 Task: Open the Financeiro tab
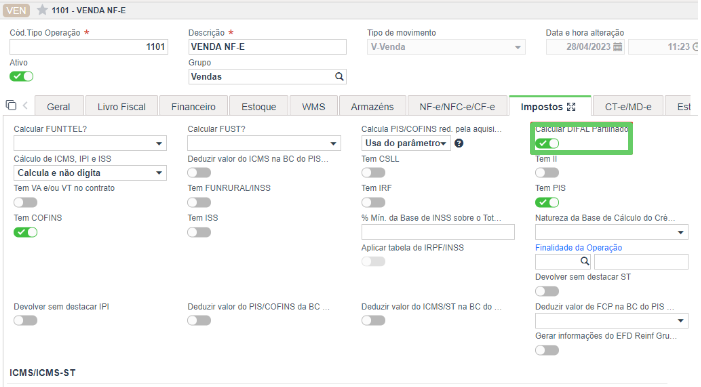point(193,107)
